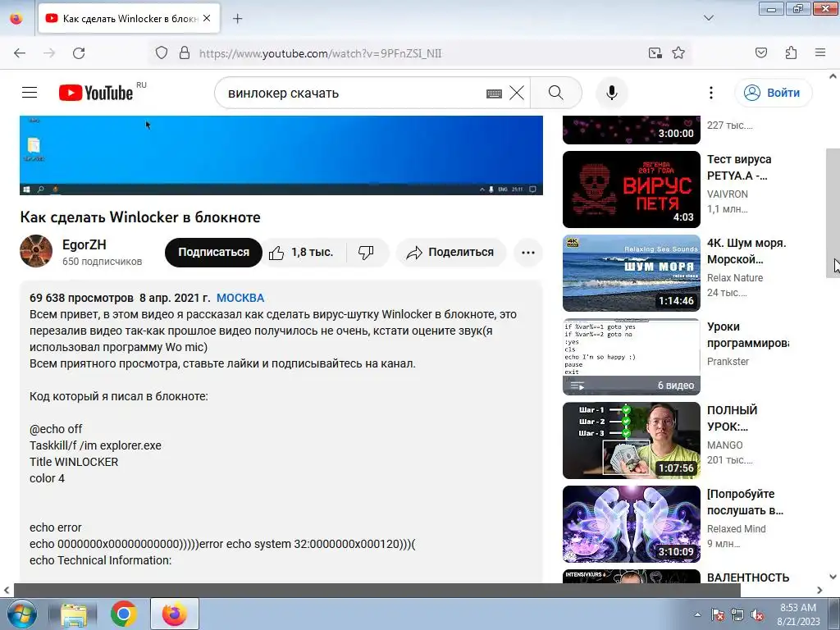Image resolution: width=840 pixels, height=630 pixels.
Task: Open ПОЛНЫЙ УРОК video thumbnail by MANGO
Action: 631,441
